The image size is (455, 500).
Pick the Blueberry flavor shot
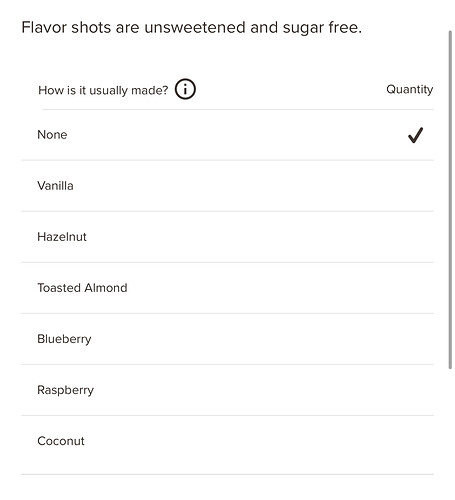tap(227, 339)
